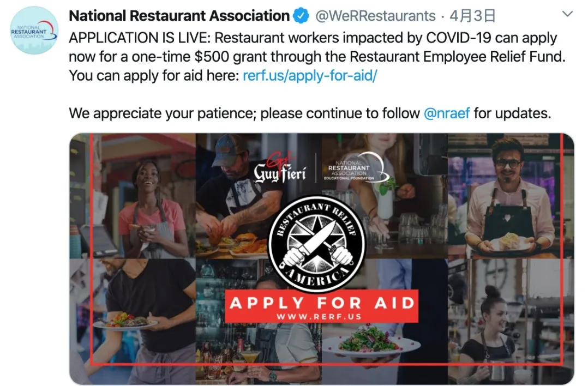Click the Restaurant Relief America knife emblem
This screenshot has height=386, width=588.
click(x=317, y=244)
